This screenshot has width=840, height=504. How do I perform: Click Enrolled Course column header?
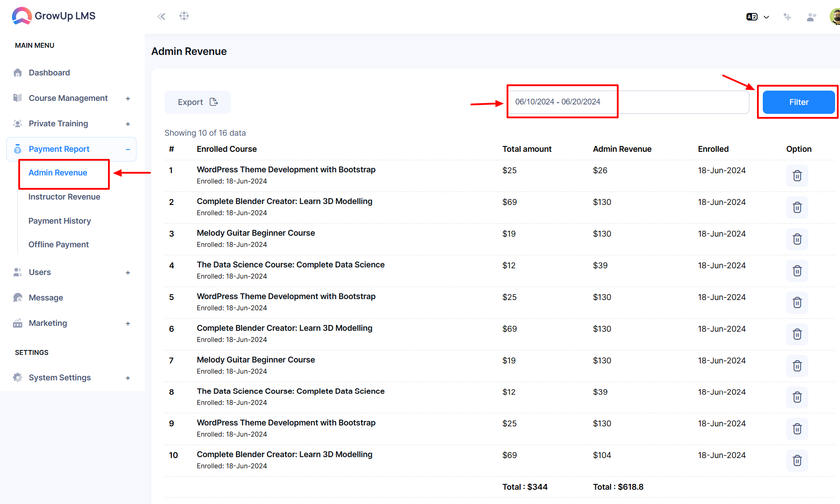coord(227,149)
